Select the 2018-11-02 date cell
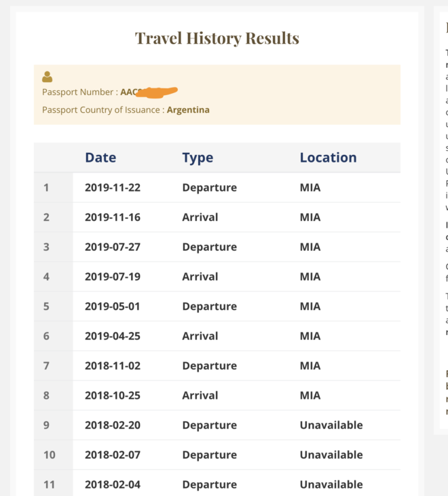Screen dimensions: 448x496 113,366
